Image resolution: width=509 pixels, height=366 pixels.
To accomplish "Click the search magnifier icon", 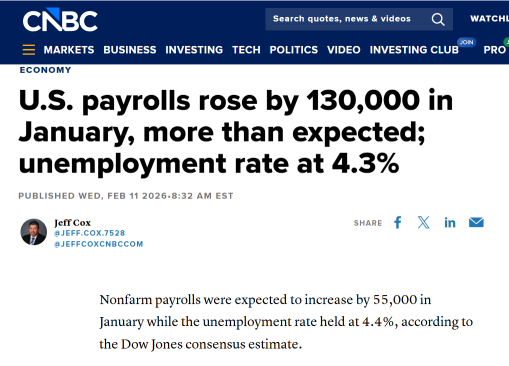I will (438, 19).
